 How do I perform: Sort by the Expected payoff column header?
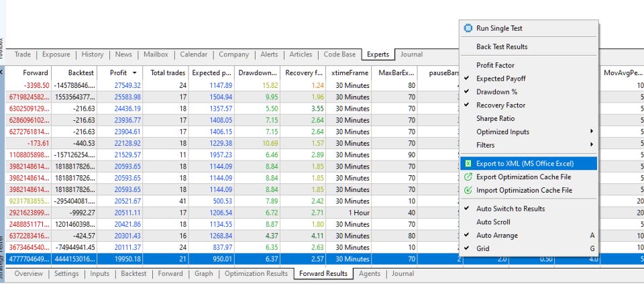click(x=211, y=73)
